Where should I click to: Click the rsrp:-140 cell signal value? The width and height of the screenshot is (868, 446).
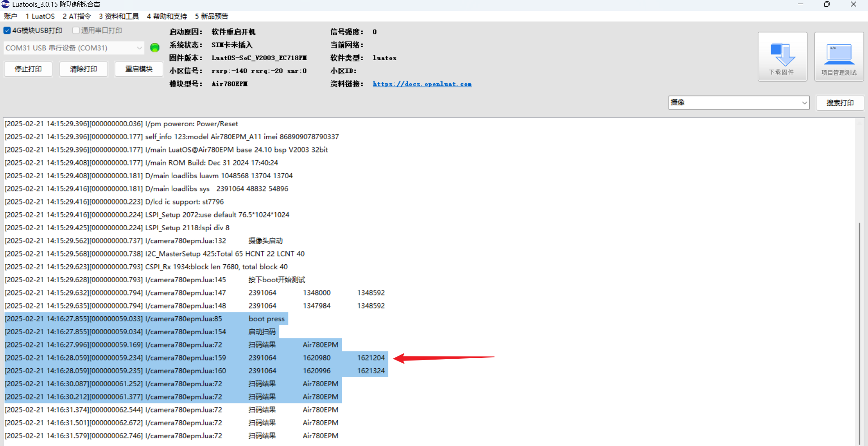[x=259, y=71]
